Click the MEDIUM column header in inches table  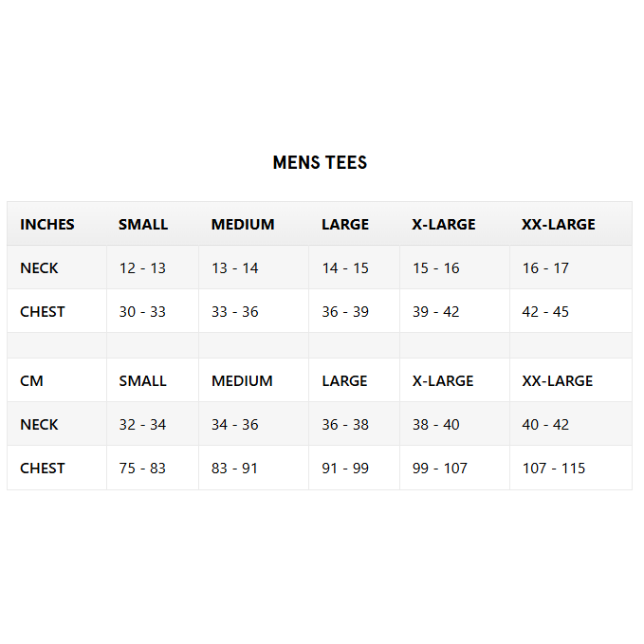243,225
